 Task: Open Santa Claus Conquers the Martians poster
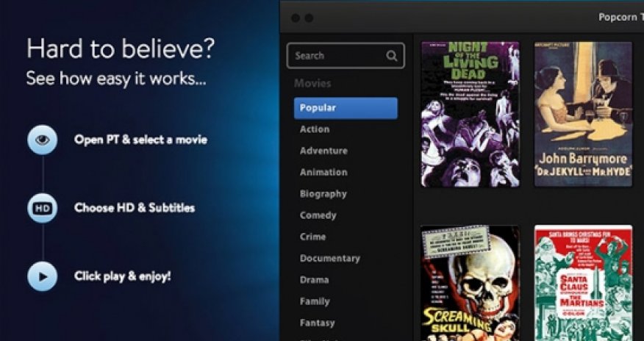pyautogui.click(x=583, y=283)
